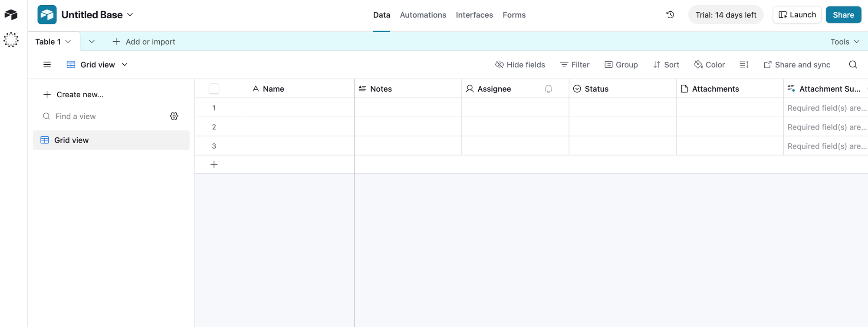868x327 pixels.
Task: Expand the Tools dropdown menu
Action: click(x=845, y=42)
